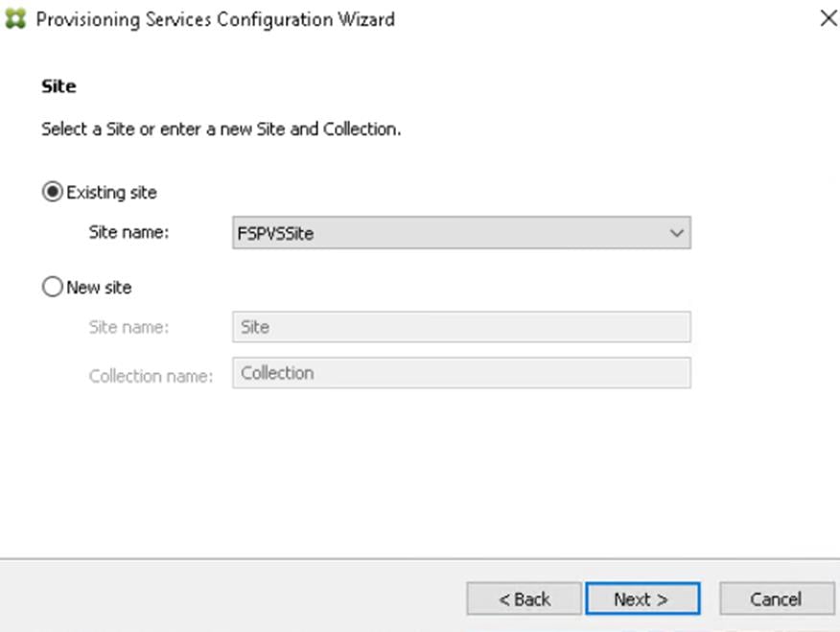Screen dimensions: 840x632
Task: Close the wizard window with X
Action: [828, 19]
